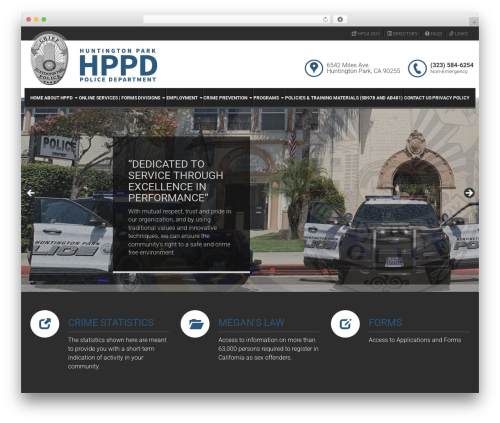Screen dimensions: 500x423
Task: Click the macOS yellow minimize button
Action: (36, 19)
